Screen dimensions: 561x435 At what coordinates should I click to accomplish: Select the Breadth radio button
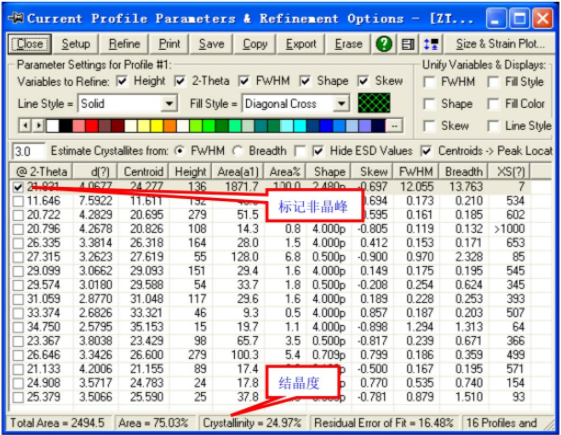point(237,151)
